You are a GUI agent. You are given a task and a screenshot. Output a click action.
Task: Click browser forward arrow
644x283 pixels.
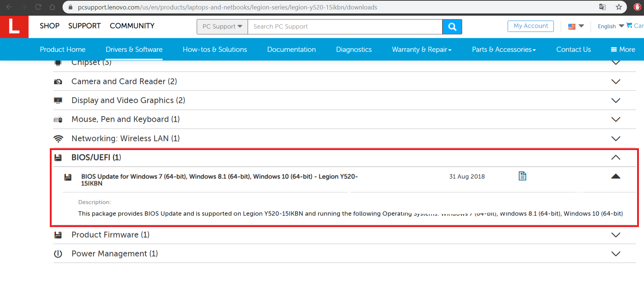pos(24,7)
